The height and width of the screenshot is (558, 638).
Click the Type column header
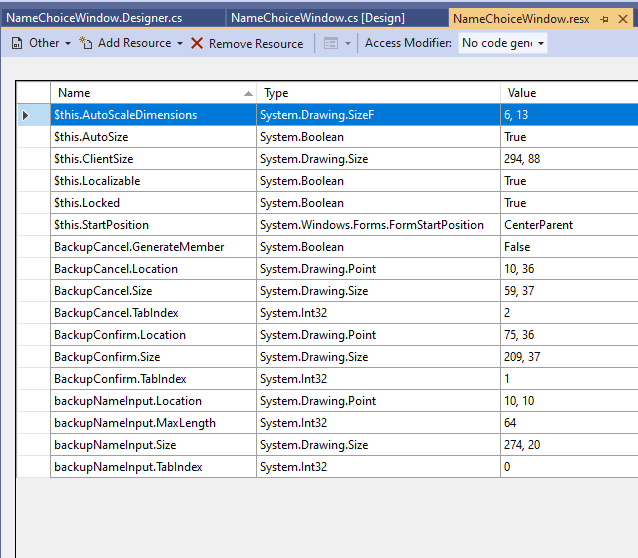[378, 93]
